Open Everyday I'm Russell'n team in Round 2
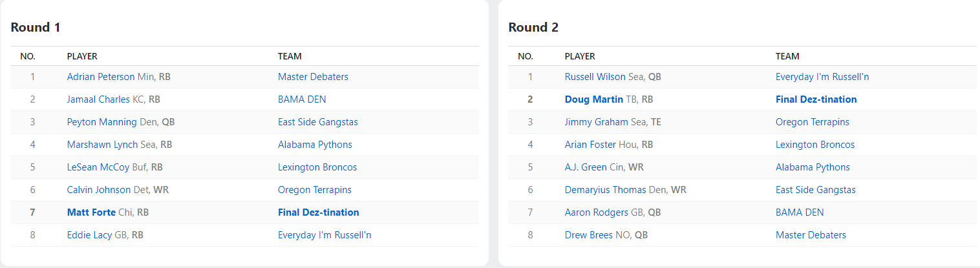This screenshot has width=980, height=268. tap(822, 77)
